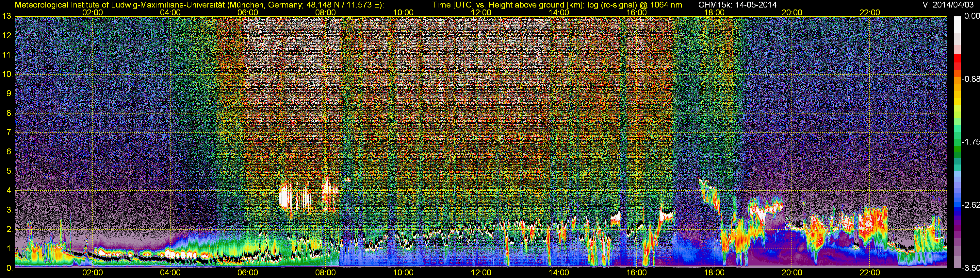Click the height axis label '10.'
This screenshot has height=278, width=980.
(7, 75)
